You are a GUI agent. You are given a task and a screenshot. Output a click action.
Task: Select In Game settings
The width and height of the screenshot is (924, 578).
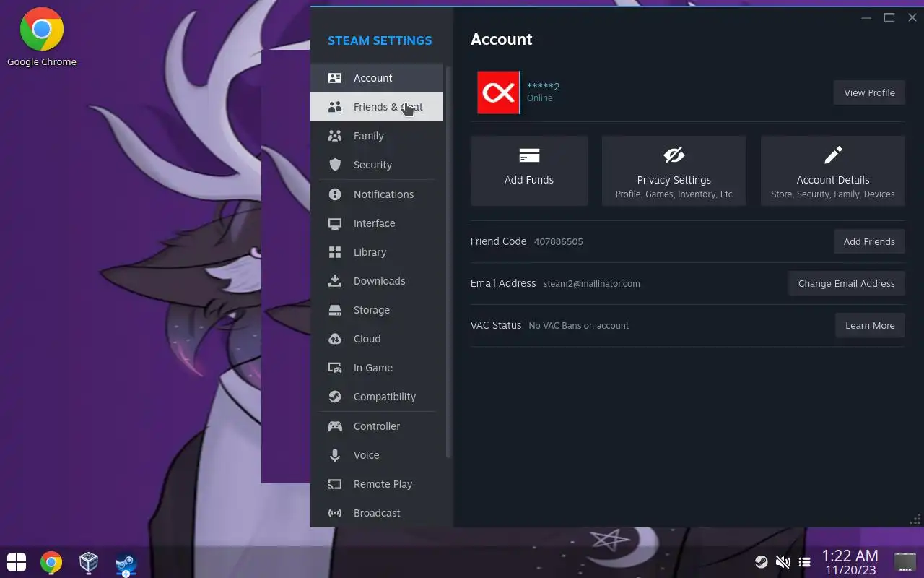(377, 368)
